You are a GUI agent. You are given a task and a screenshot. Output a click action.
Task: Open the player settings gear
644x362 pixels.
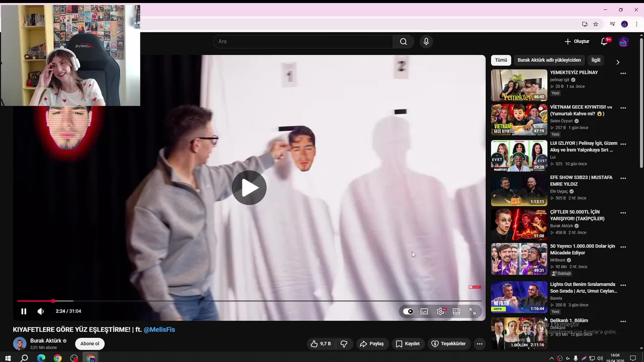pyautogui.click(x=440, y=311)
